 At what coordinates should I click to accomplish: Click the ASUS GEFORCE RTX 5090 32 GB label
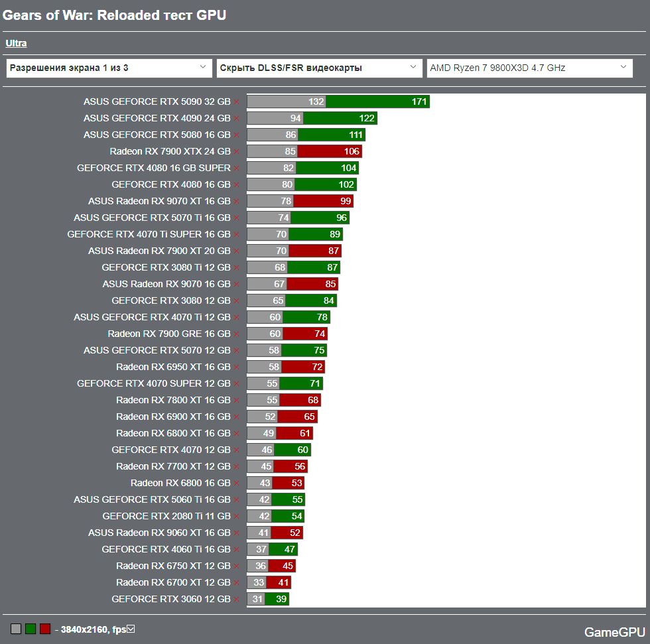(x=157, y=101)
